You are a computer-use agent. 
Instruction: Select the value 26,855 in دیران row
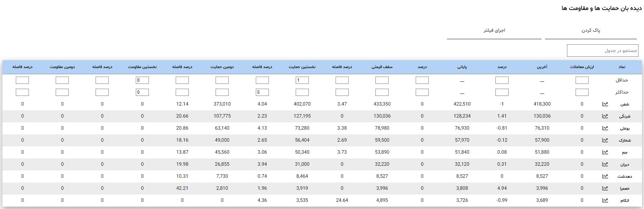coord(222,164)
